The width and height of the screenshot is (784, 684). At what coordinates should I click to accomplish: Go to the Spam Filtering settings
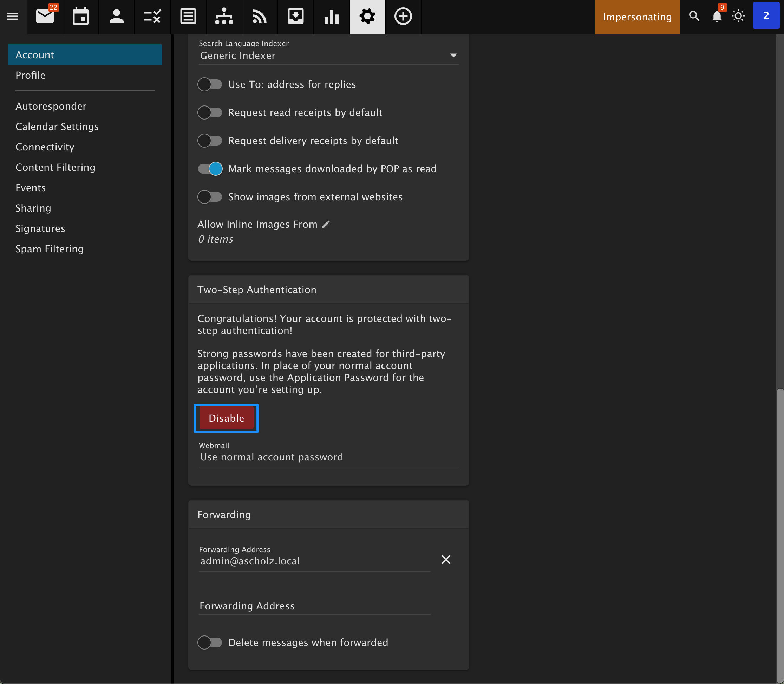coord(49,249)
